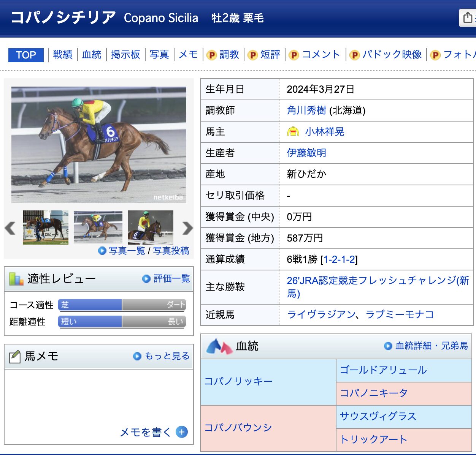This screenshot has width=476, height=455.
Task: Click the birth date 2024年3月27日
Action: [321, 89]
